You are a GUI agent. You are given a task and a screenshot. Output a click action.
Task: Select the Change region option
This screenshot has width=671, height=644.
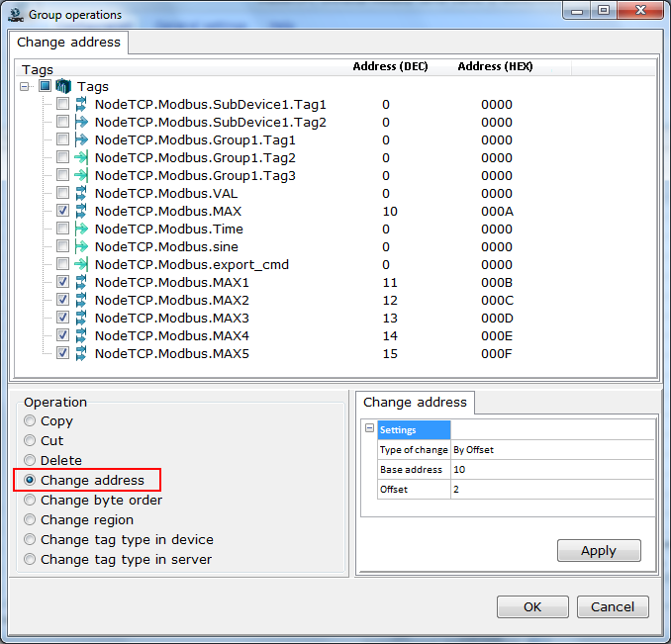[30, 519]
